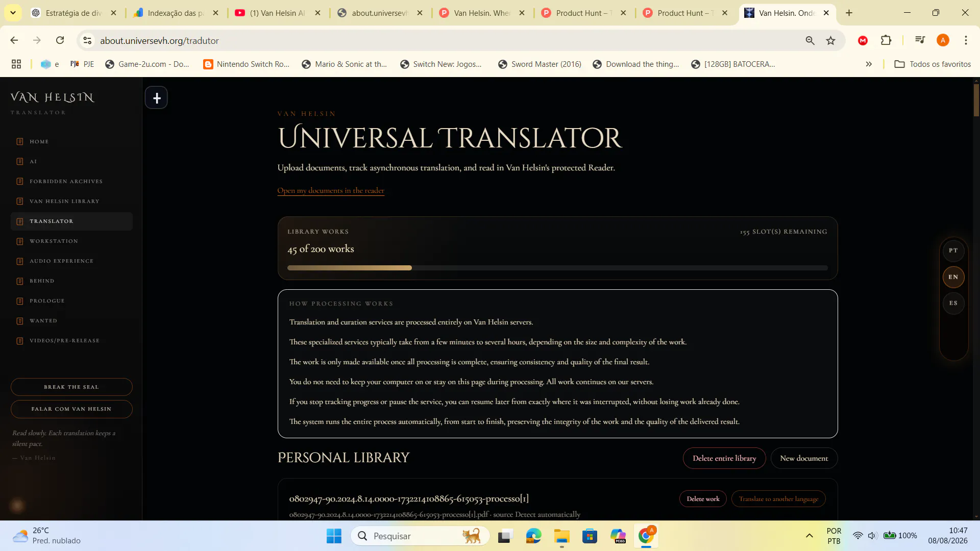980x551 pixels.
Task: Open the Chrome three-dot menu
Action: coord(966,40)
